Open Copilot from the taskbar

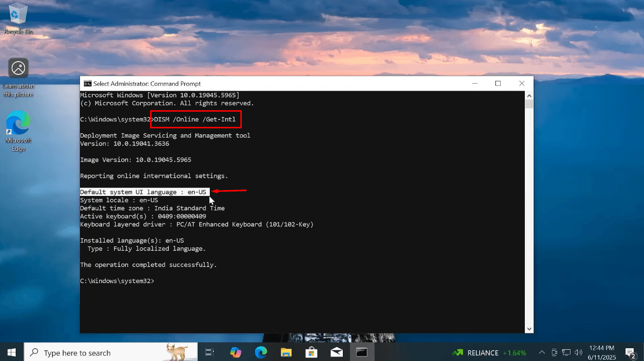235,352
